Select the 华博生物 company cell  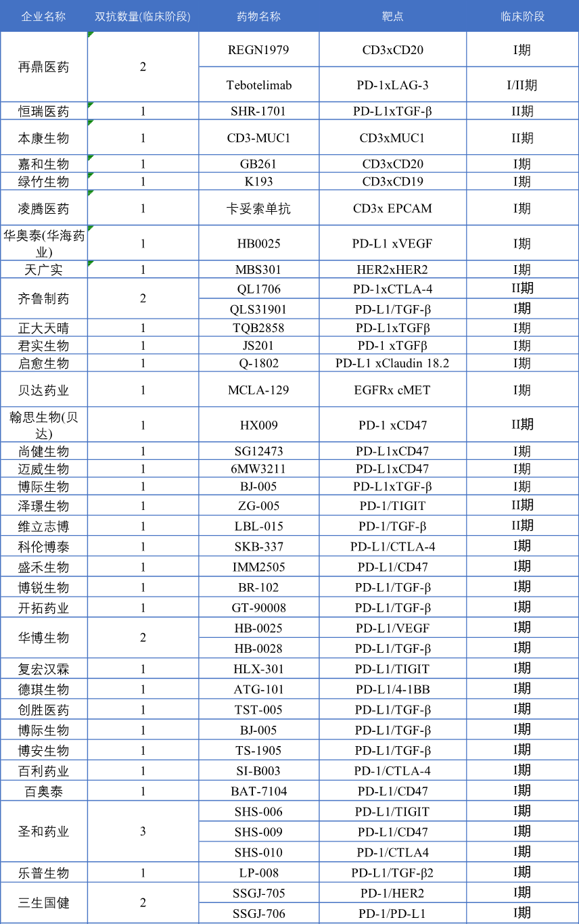pos(44,637)
